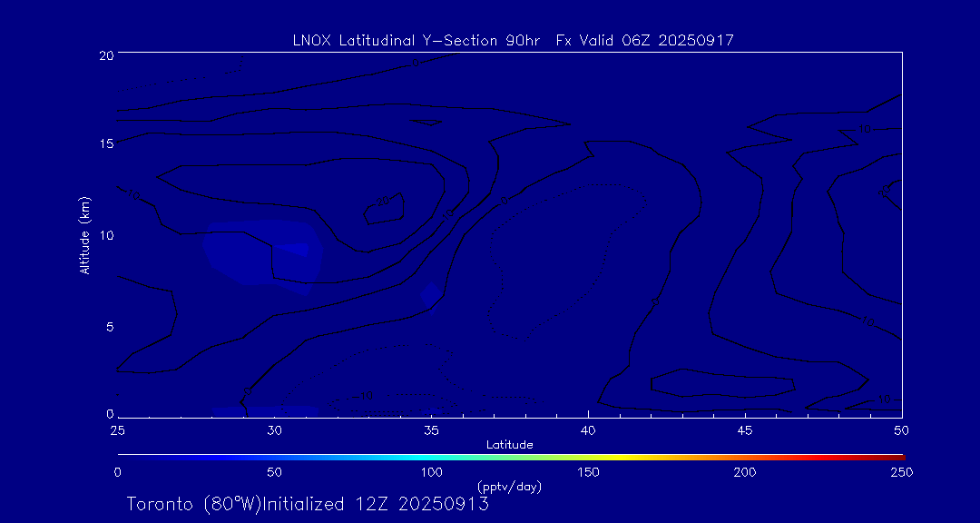980x523 pixels.
Task: Click latitude axis tick label 35
Action: tap(432, 429)
